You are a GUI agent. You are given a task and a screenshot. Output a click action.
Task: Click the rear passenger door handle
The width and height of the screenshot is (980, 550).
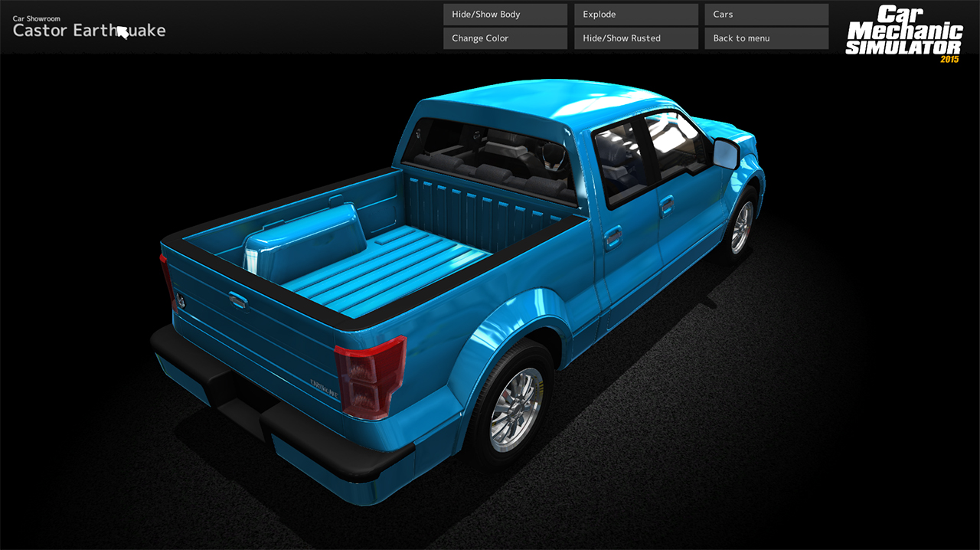tap(612, 237)
